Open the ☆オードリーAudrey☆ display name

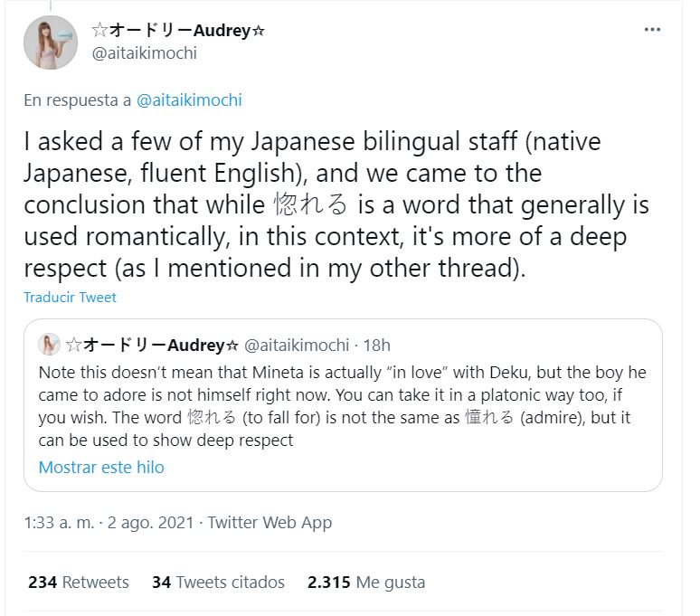pyautogui.click(x=179, y=30)
